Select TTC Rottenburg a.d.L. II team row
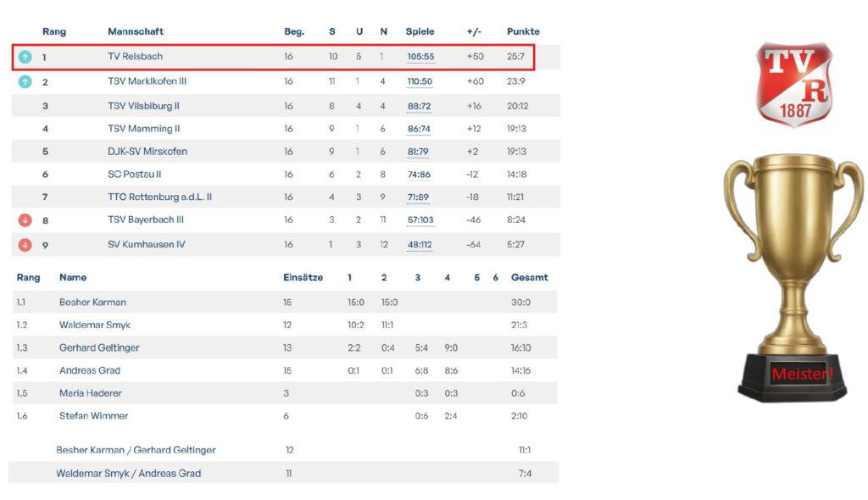The height and width of the screenshot is (500, 868). coord(159,197)
